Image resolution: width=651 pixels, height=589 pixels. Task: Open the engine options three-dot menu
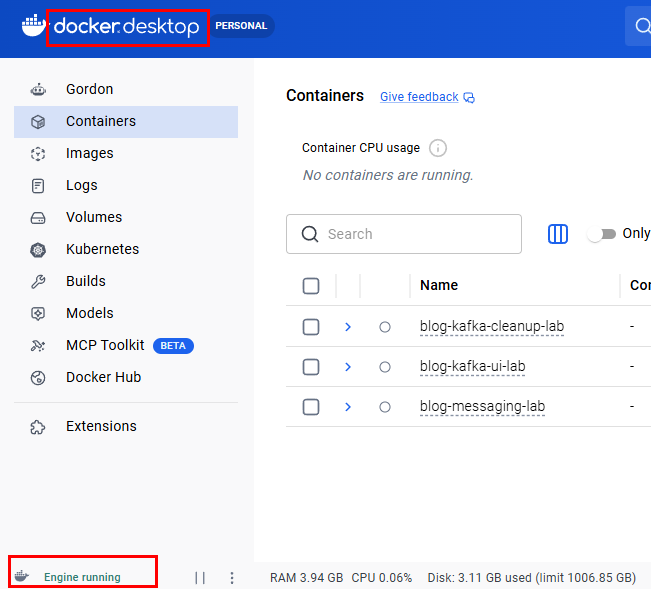[232, 577]
